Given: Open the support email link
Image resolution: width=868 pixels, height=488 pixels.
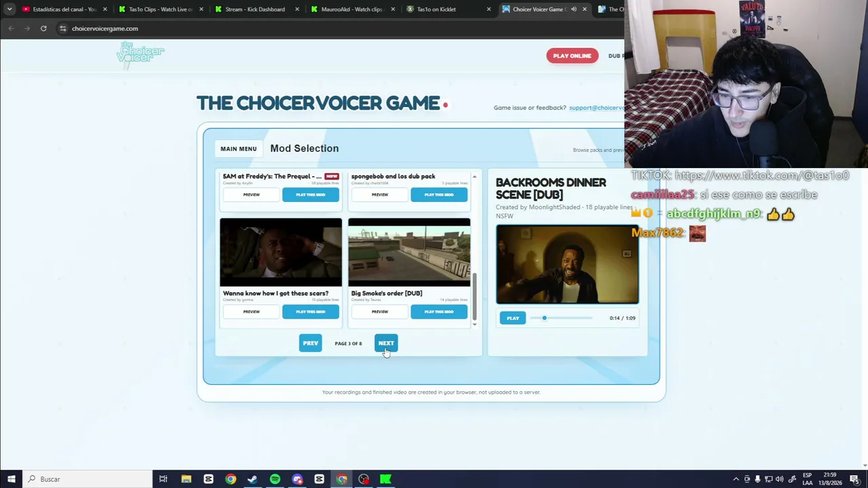Looking at the screenshot, I should (596, 108).
